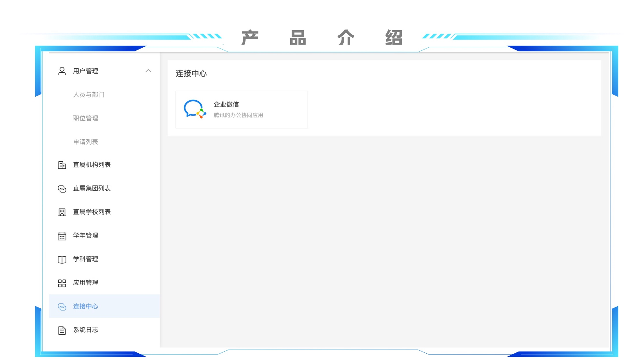The image size is (644, 362).
Task: Click the 应用管理 grid icon
Action: pos(62,283)
